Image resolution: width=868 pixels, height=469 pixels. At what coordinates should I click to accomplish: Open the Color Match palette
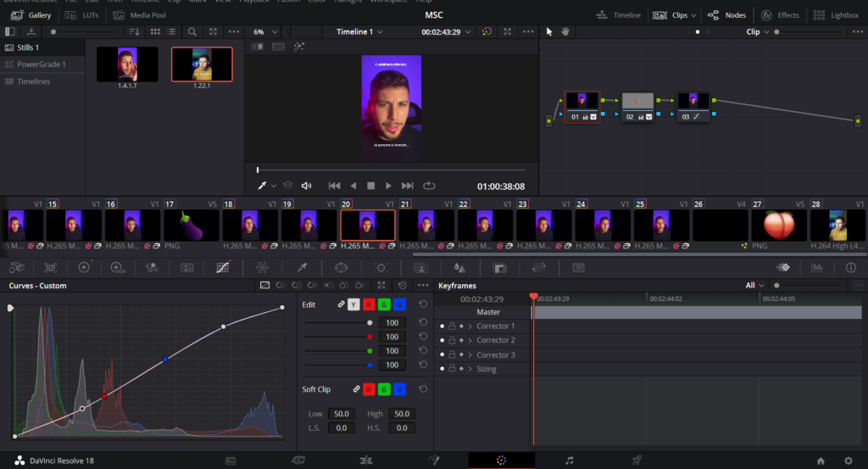point(50,268)
